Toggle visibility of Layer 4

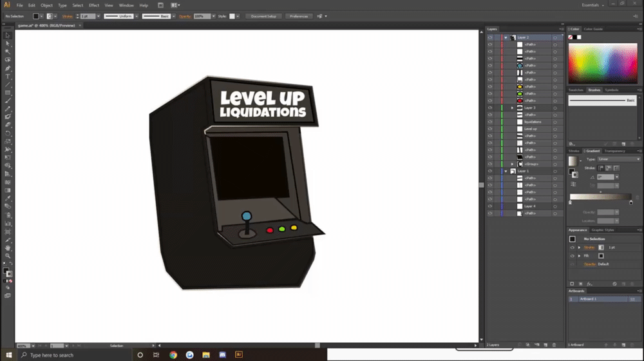(x=490, y=206)
